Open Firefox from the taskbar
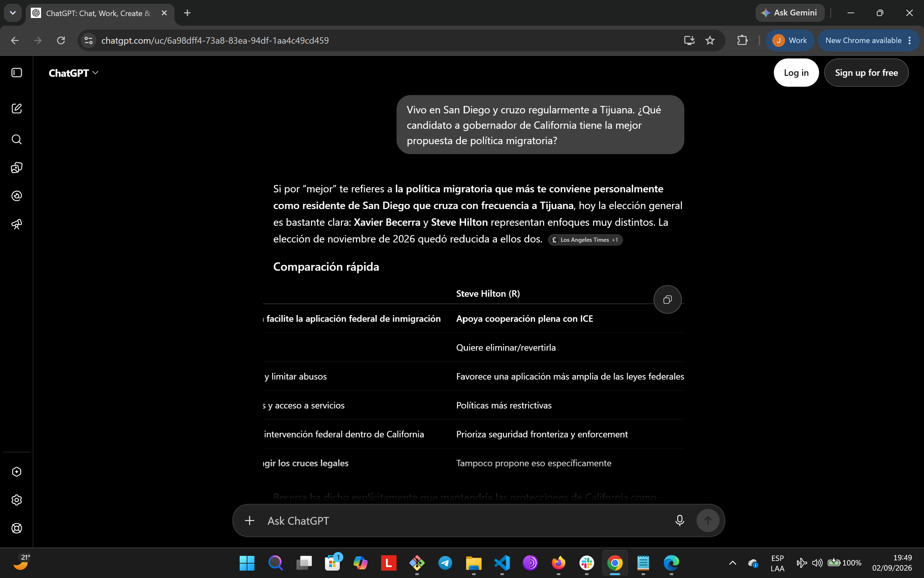 (x=559, y=563)
